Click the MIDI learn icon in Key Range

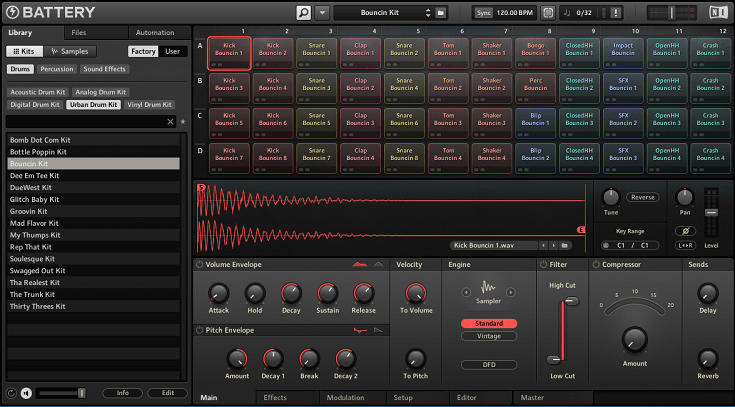point(606,245)
